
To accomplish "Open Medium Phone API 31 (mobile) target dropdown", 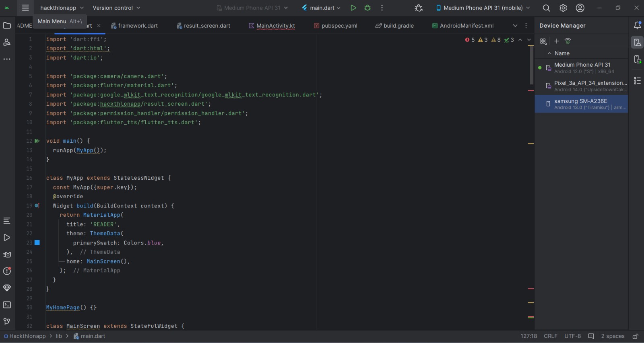I will pyautogui.click(x=483, y=8).
